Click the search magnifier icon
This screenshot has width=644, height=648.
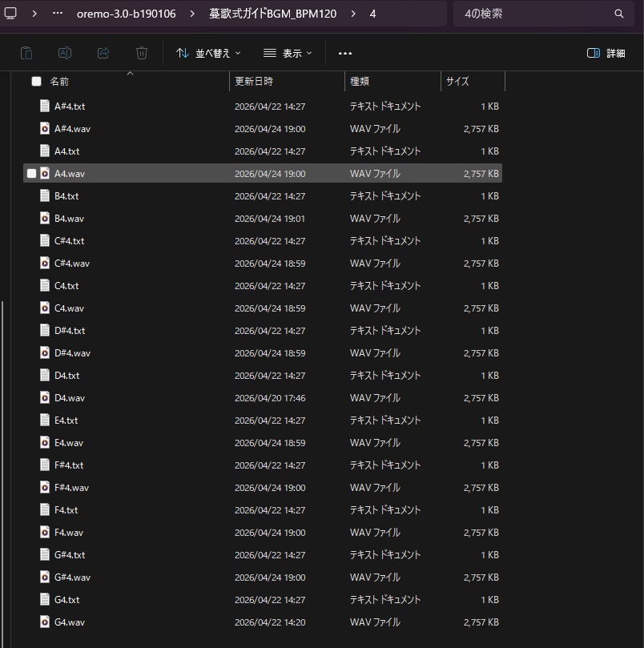[x=619, y=14]
